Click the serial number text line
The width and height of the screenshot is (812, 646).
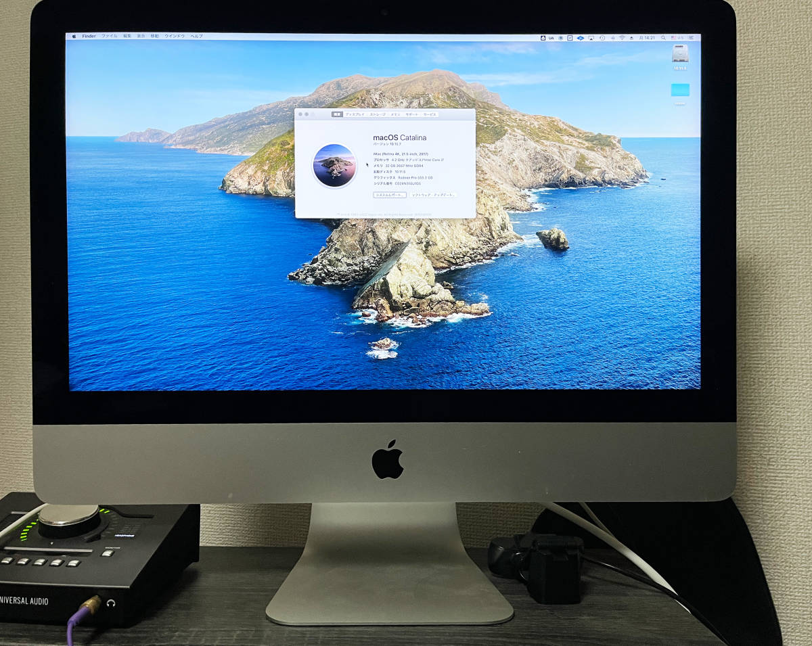[x=397, y=183]
